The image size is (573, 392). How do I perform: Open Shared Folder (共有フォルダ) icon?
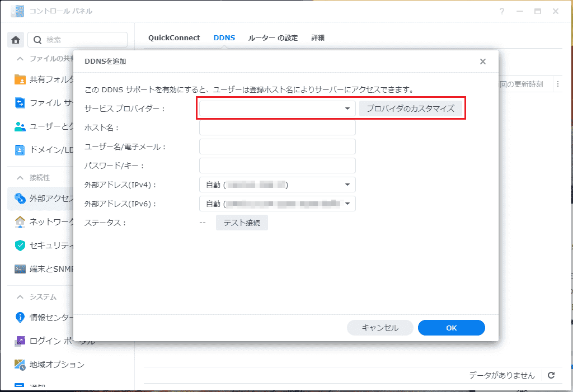(20, 79)
